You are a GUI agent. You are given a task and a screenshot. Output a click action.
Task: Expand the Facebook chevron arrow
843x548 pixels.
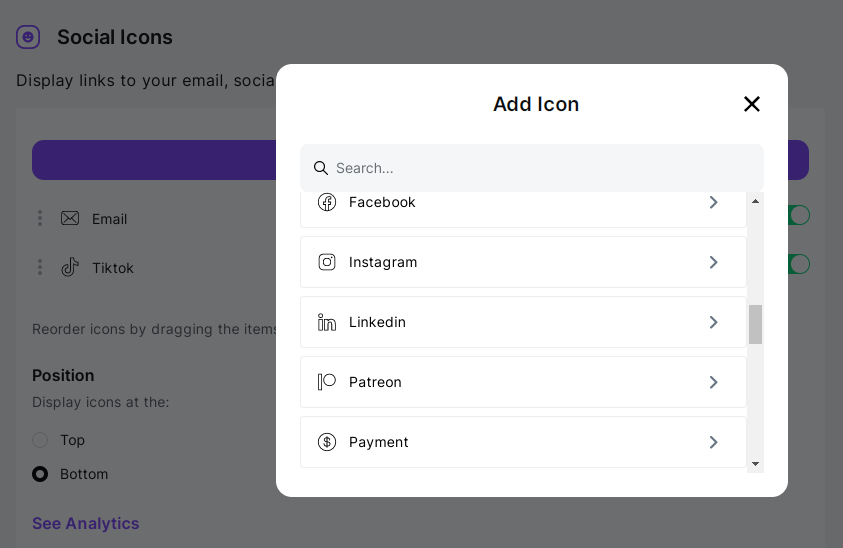(x=713, y=202)
